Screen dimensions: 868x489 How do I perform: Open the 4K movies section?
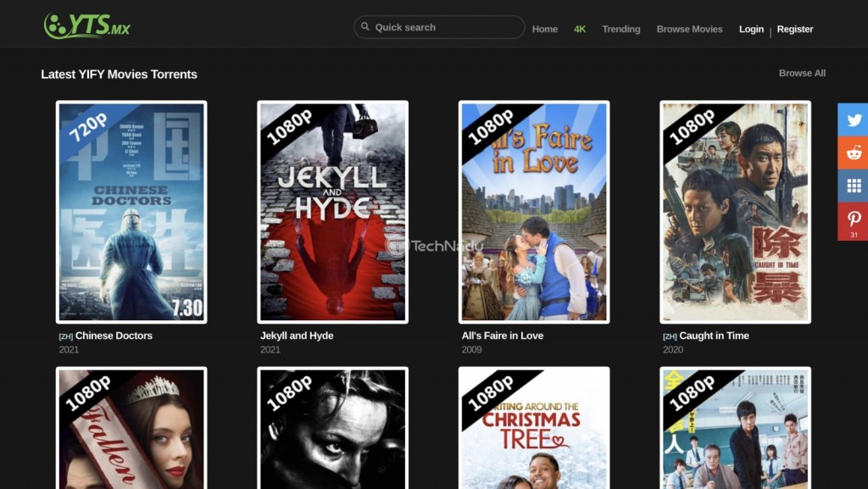pyautogui.click(x=580, y=30)
